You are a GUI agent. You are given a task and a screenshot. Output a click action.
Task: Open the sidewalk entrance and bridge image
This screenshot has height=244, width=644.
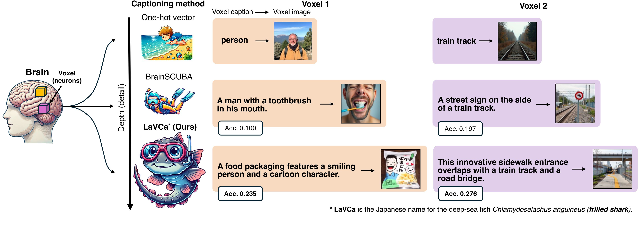612,169
